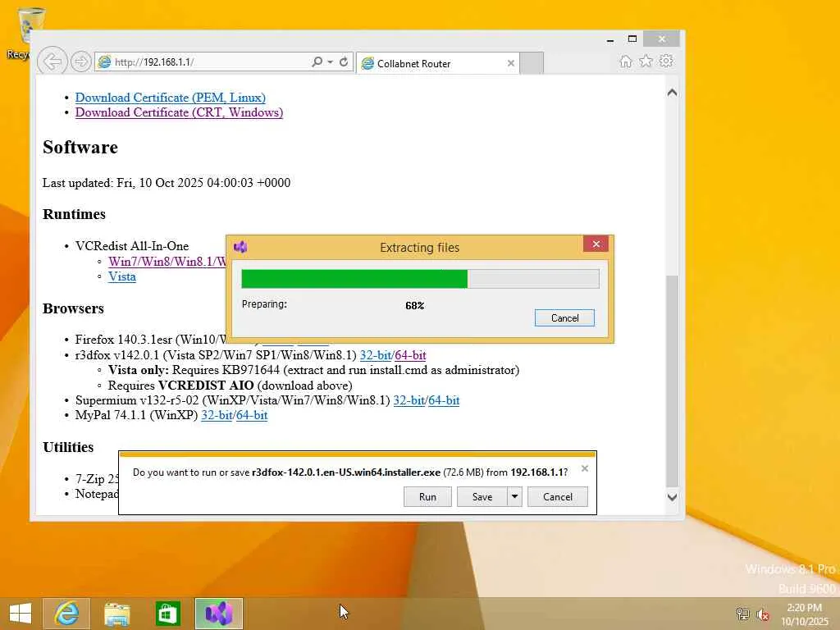Viewport: 840px width, 630px height.
Task: Click the forward navigation arrow
Action: pyautogui.click(x=81, y=62)
